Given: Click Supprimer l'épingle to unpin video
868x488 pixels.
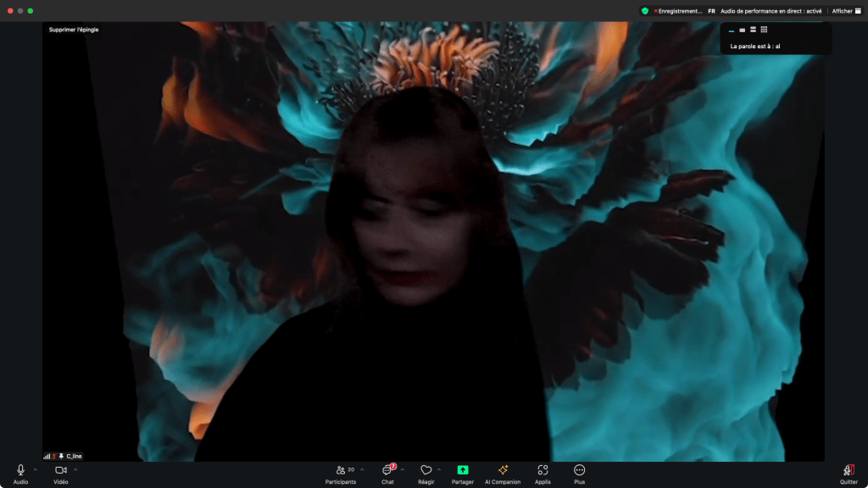Looking at the screenshot, I should (x=74, y=30).
